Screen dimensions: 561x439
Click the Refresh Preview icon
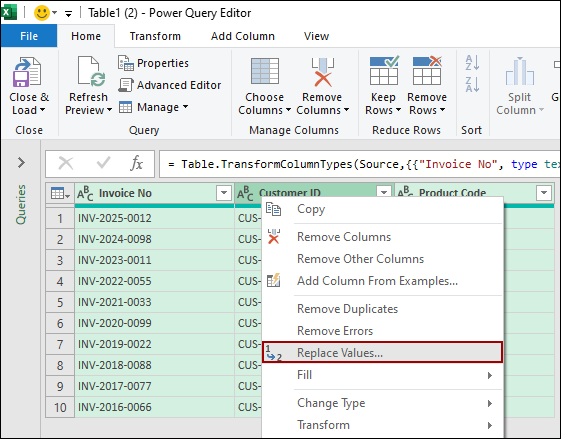92,72
